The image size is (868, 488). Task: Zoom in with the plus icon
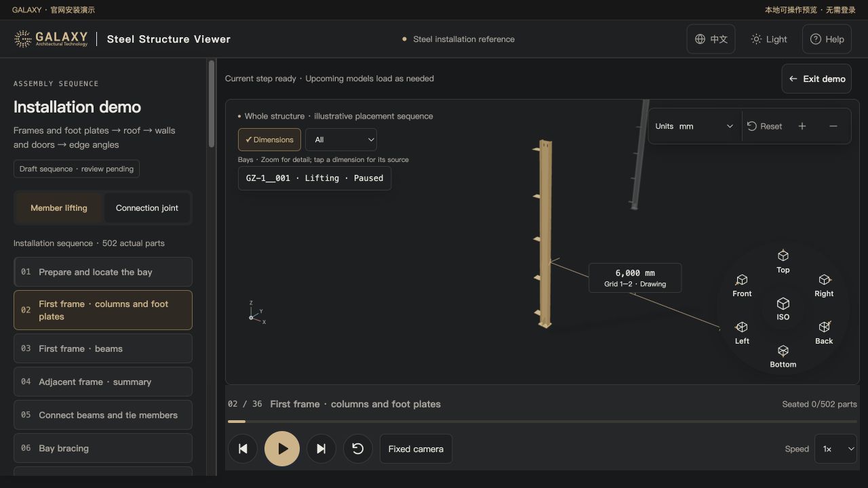click(x=802, y=126)
